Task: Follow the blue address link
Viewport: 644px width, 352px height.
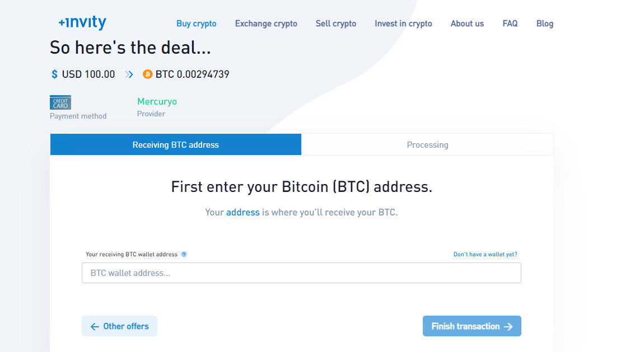Action: 242,212
